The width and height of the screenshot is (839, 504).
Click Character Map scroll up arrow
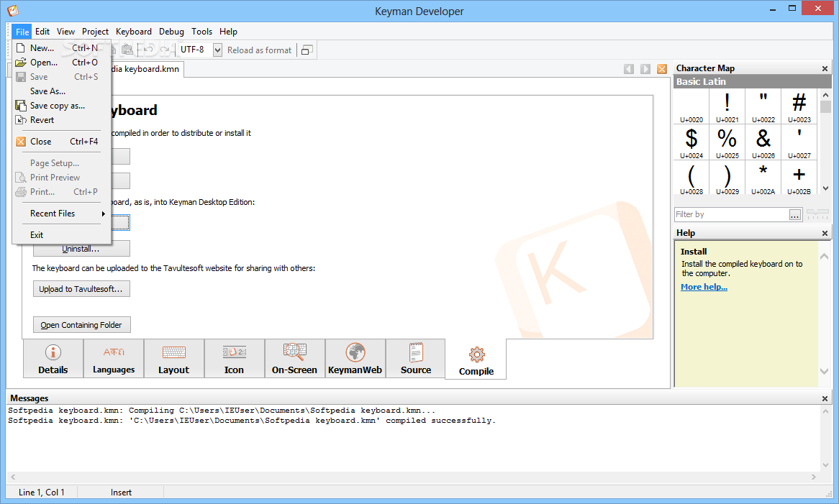pos(825,95)
